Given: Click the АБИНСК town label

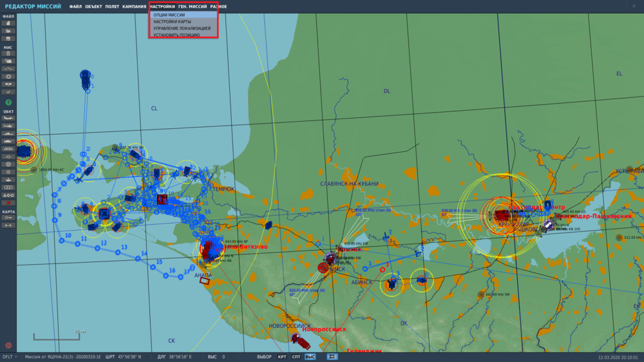Looking at the screenshot, I should (x=361, y=282).
